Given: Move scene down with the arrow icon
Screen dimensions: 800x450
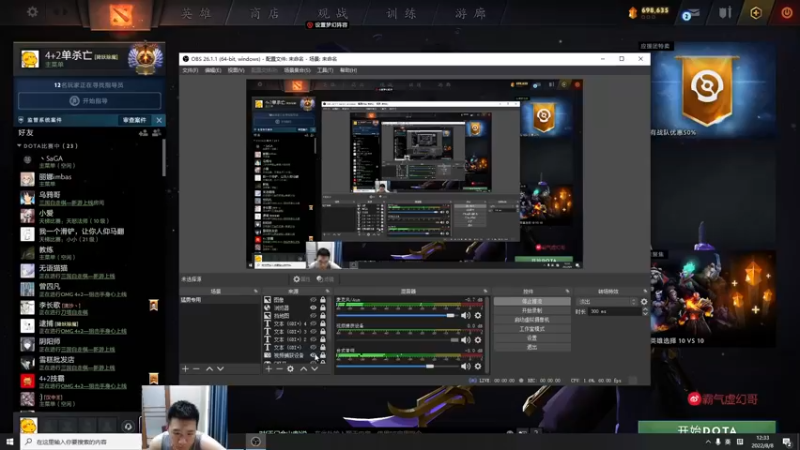Looking at the screenshot, I should (x=220, y=368).
